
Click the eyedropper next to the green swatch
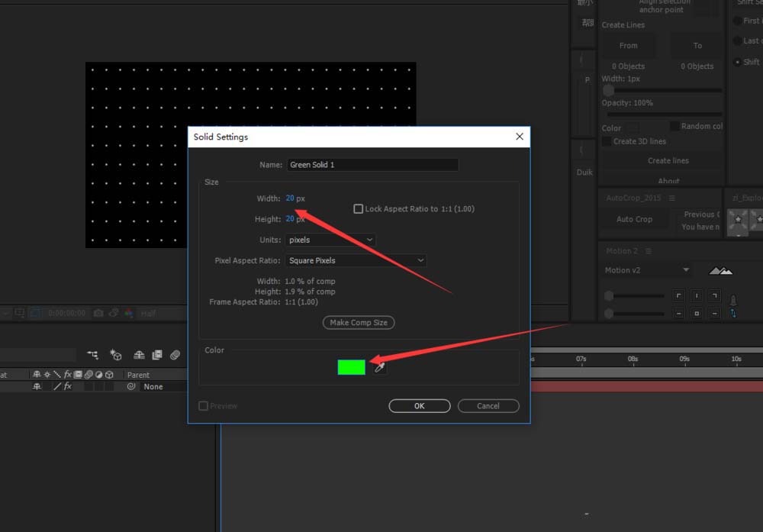[x=379, y=367]
